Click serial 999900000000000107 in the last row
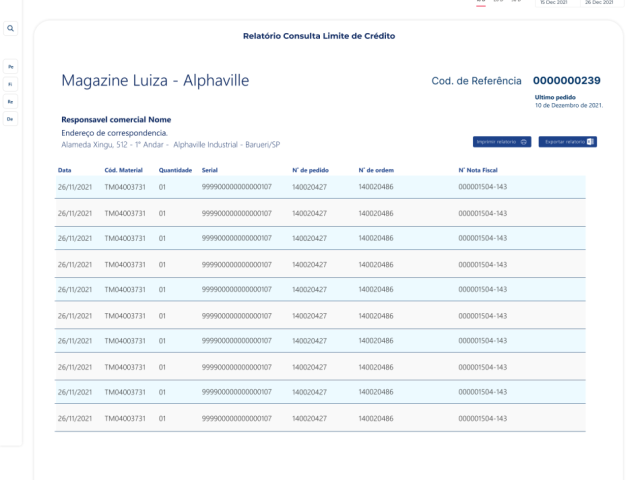640x480 pixels. pos(236,418)
